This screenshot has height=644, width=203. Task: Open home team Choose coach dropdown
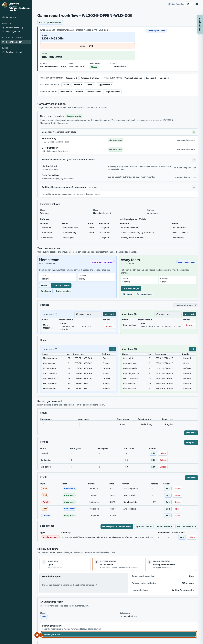pyautogui.click(x=88, y=314)
